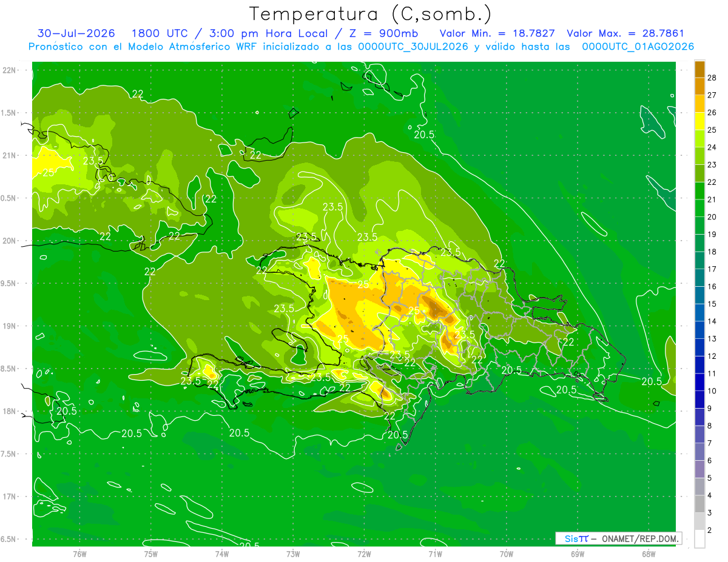Click the "71W" longitude axis label
Screen dimensions: 728x562
tap(435, 554)
